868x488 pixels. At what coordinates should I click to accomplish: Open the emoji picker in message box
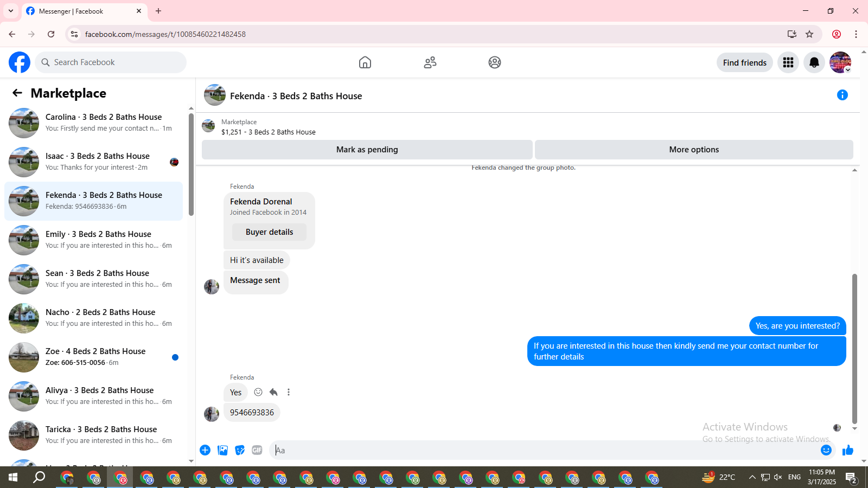[x=826, y=450]
